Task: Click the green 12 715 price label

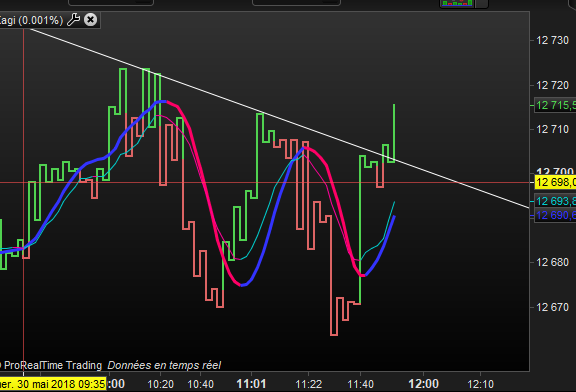Action: tap(555, 105)
